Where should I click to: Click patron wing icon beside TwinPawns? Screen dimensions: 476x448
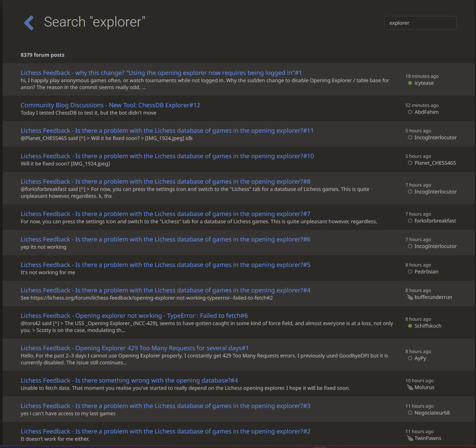(410, 439)
